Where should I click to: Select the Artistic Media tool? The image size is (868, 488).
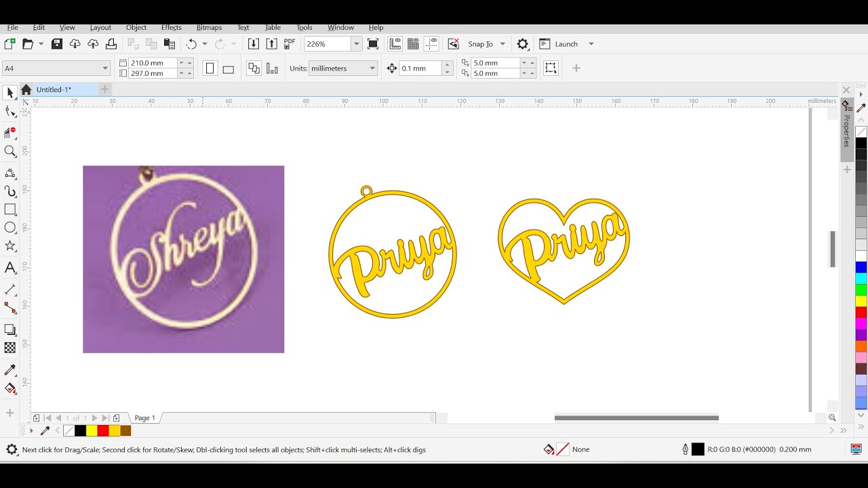9,191
